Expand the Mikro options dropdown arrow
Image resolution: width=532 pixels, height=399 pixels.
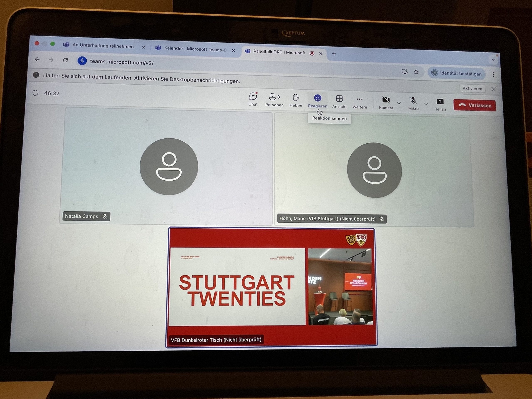click(x=426, y=104)
